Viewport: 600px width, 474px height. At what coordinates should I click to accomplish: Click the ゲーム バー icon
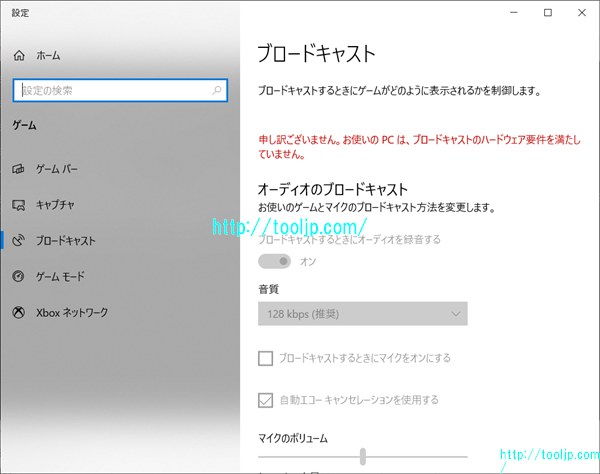click(18, 169)
